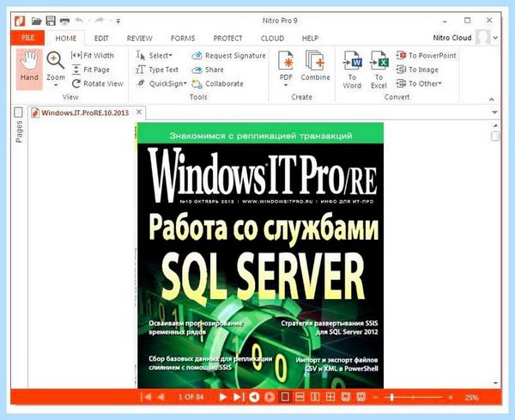The width and height of the screenshot is (515, 420).
Task: Open the QuickSign dropdown
Action: click(161, 84)
